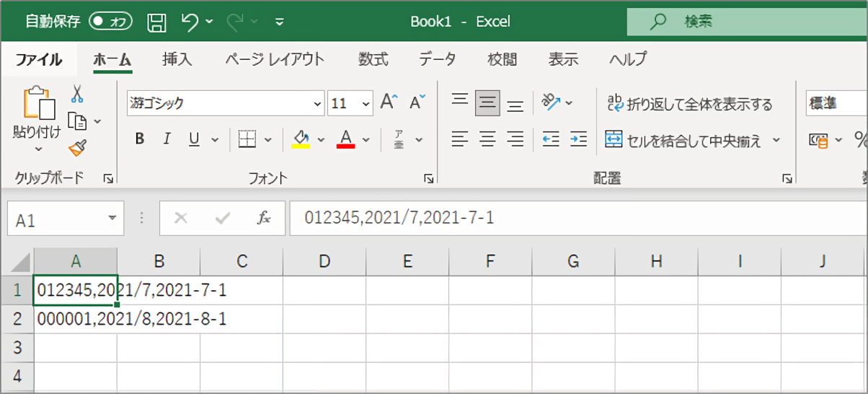Click the Save floppy disk icon
The width and height of the screenshot is (868, 394).
156,22
